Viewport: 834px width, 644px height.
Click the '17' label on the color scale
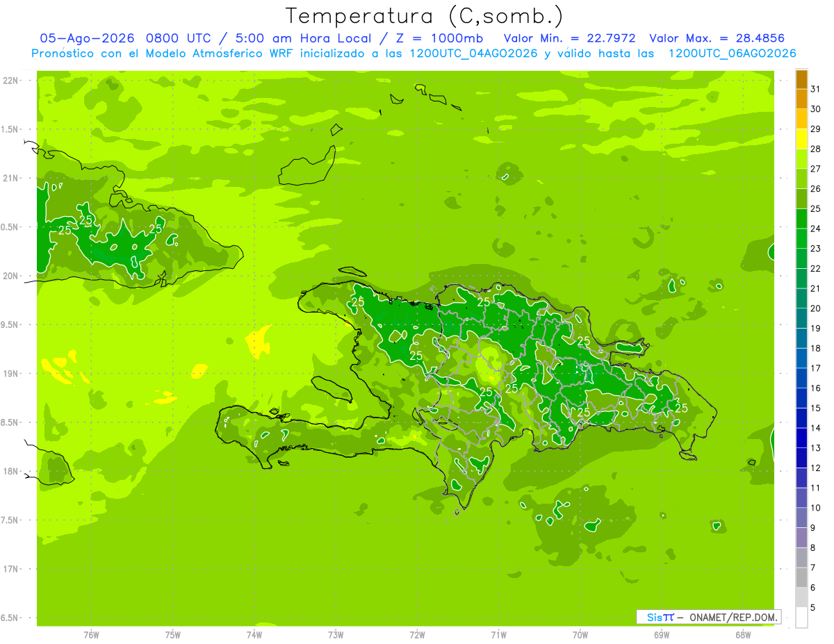[816, 368]
